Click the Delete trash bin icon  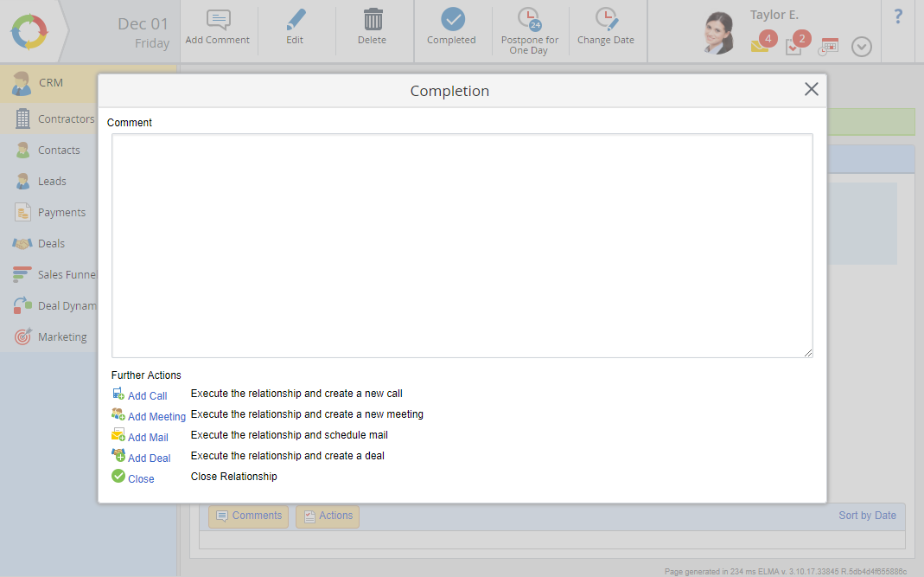click(x=373, y=21)
